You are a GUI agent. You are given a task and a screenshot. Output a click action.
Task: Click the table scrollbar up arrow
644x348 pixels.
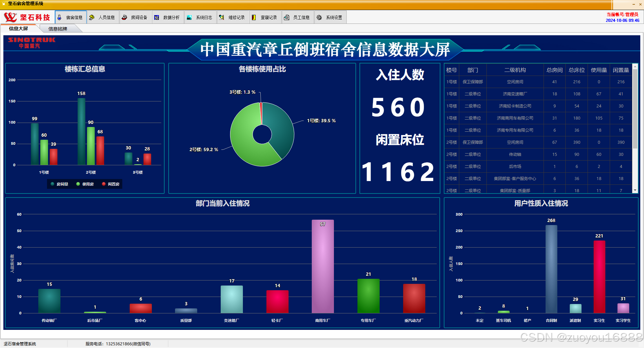pos(635,67)
